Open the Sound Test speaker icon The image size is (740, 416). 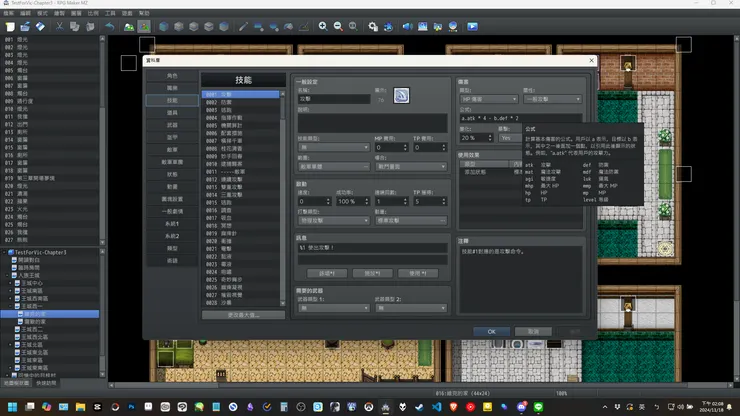click(407, 26)
